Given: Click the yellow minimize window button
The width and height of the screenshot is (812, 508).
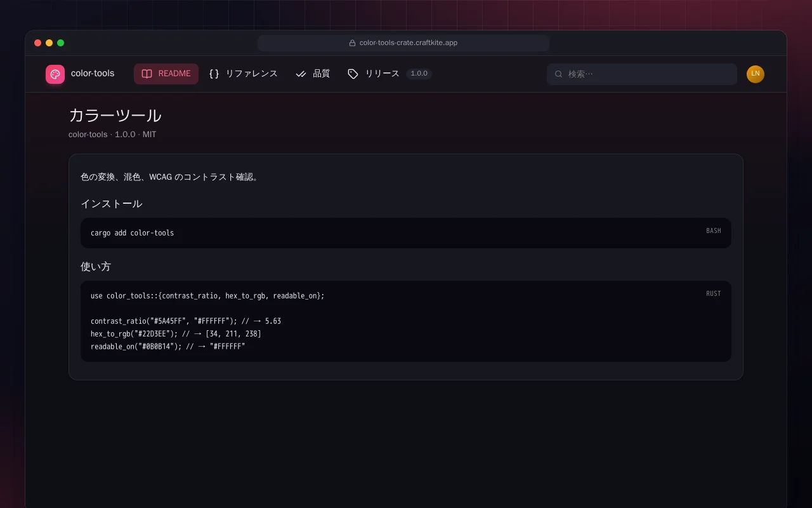Looking at the screenshot, I should [x=49, y=43].
